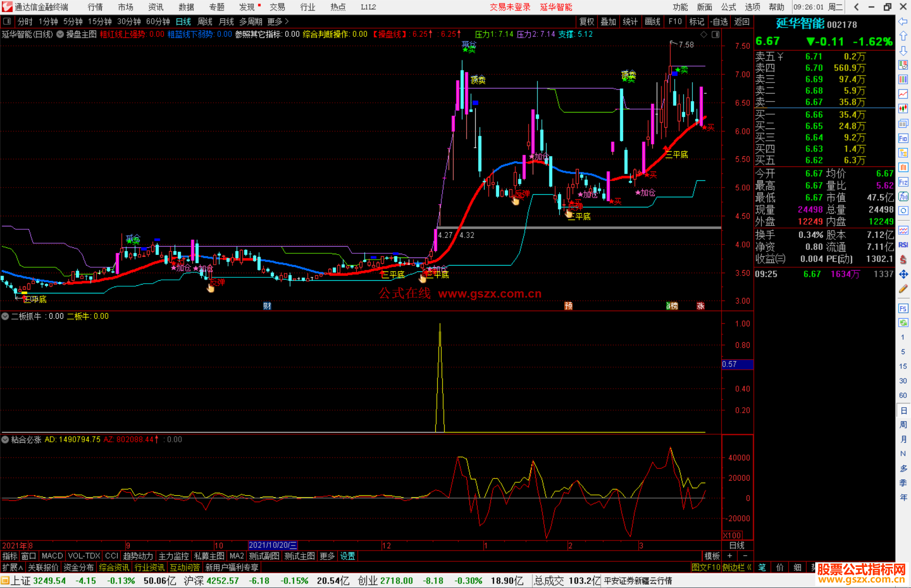The width and height of the screenshot is (911, 588).
Task: Open the 资讯 menu
Action: point(156,7)
